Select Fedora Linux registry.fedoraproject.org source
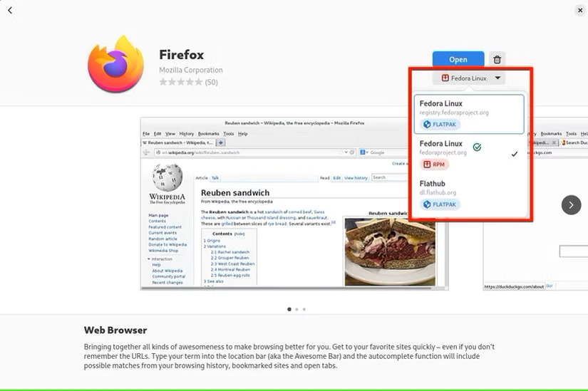The height and width of the screenshot is (391, 588). pyautogui.click(x=469, y=114)
